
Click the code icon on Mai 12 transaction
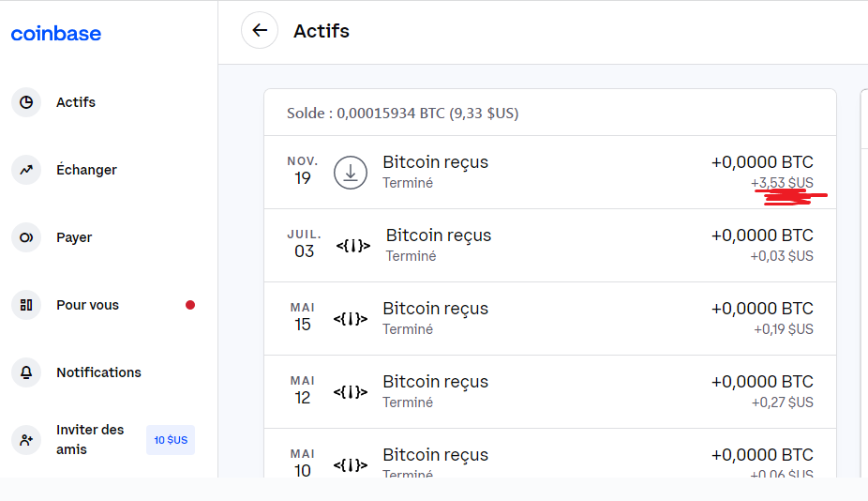coord(351,392)
